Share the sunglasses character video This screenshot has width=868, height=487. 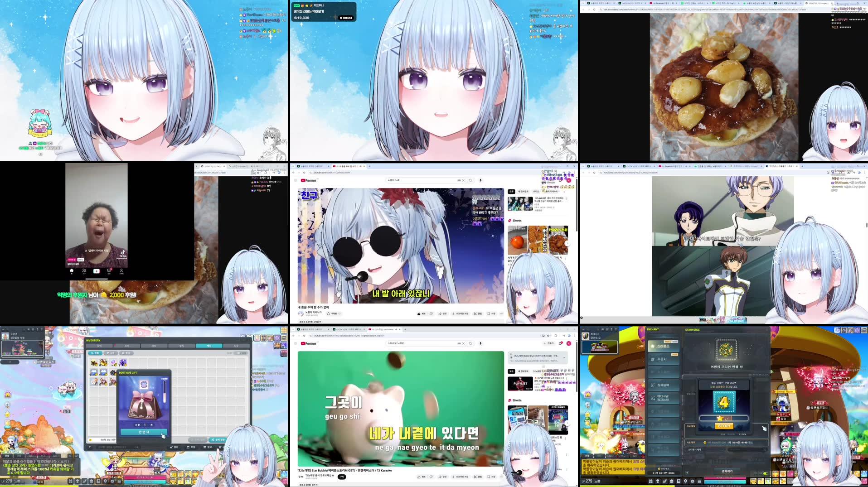[x=443, y=313]
